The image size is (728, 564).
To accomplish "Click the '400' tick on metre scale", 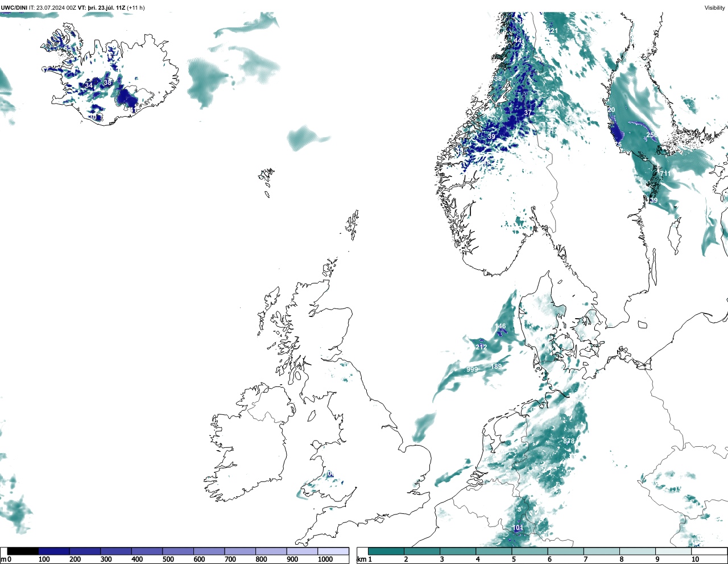I will [137, 559].
